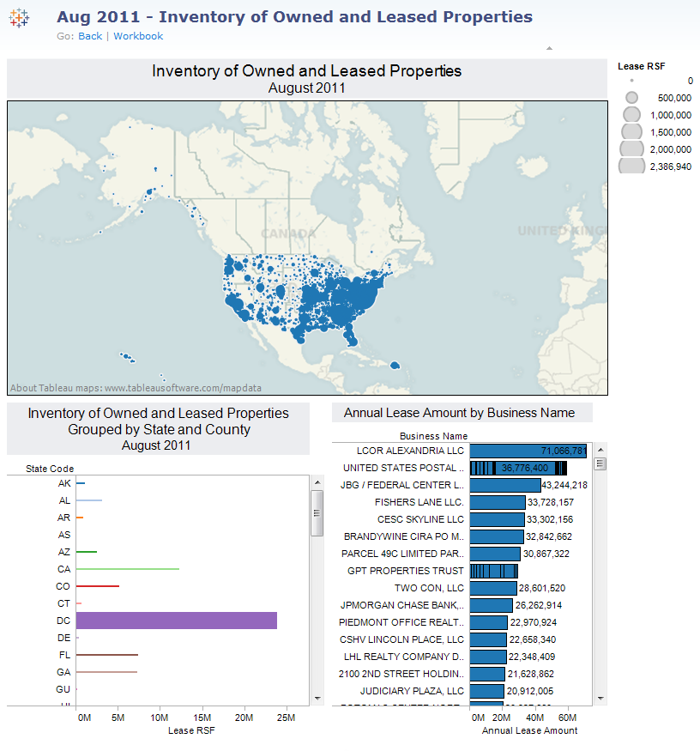Select the 1,000,000 Lease RSF legend circle
Image resolution: width=700 pixels, height=751 pixels.
click(631, 114)
